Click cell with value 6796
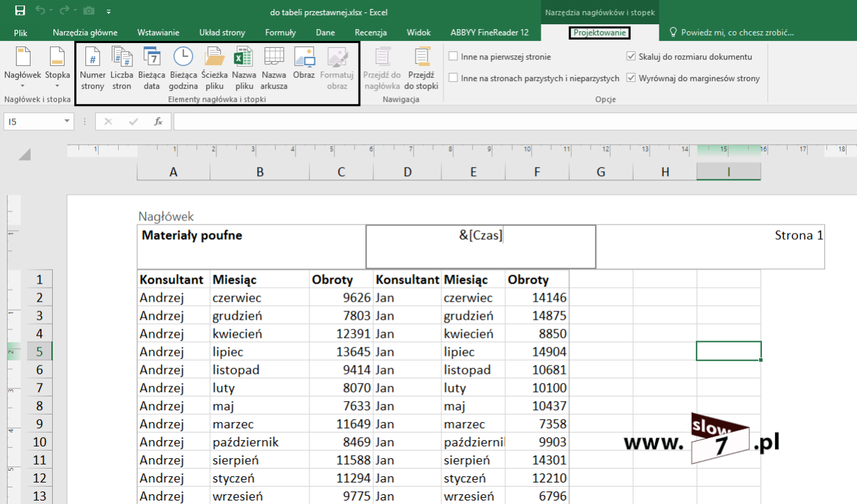This screenshot has height=504, width=857. click(x=537, y=496)
